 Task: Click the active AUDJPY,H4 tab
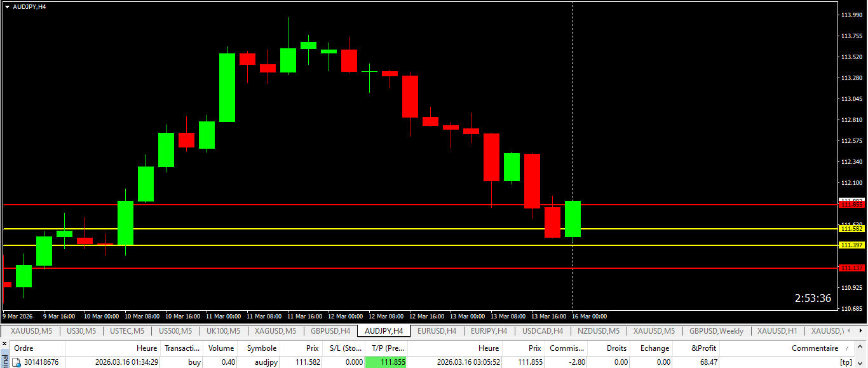coord(384,331)
